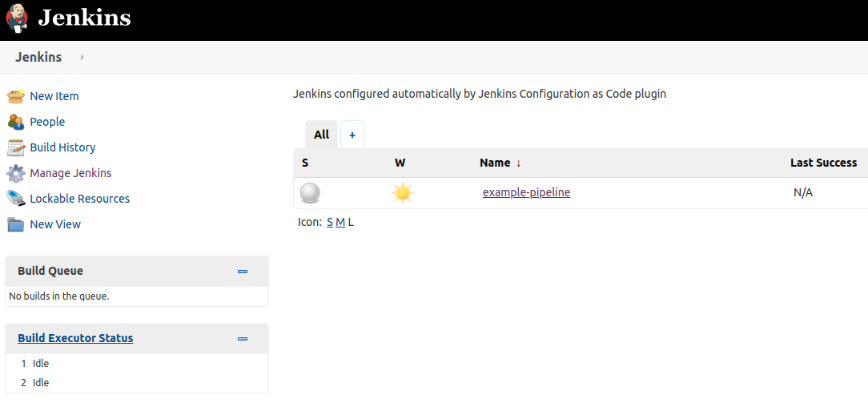The height and width of the screenshot is (403, 868).
Task: Click the N/A last success cell
Action: [x=803, y=192]
